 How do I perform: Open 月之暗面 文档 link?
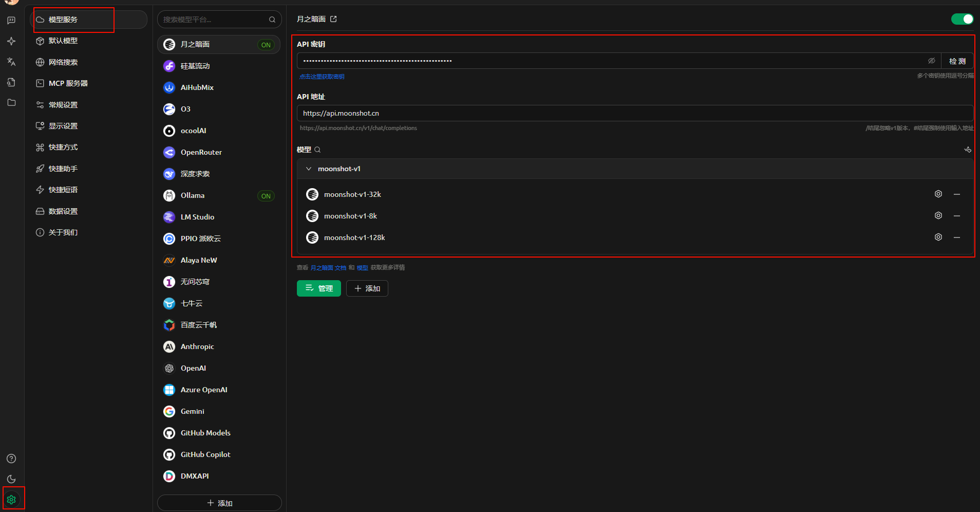coord(328,268)
